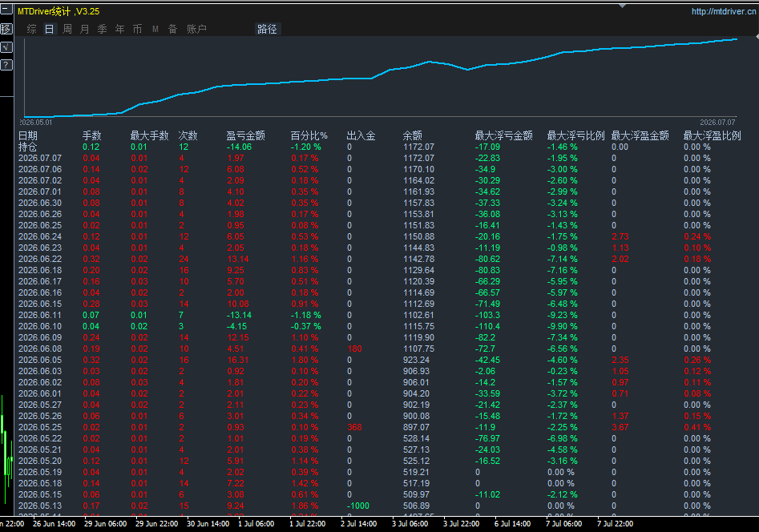This screenshot has width=759, height=532.
Task: Click the 最大手数 column header
Action: (x=150, y=135)
